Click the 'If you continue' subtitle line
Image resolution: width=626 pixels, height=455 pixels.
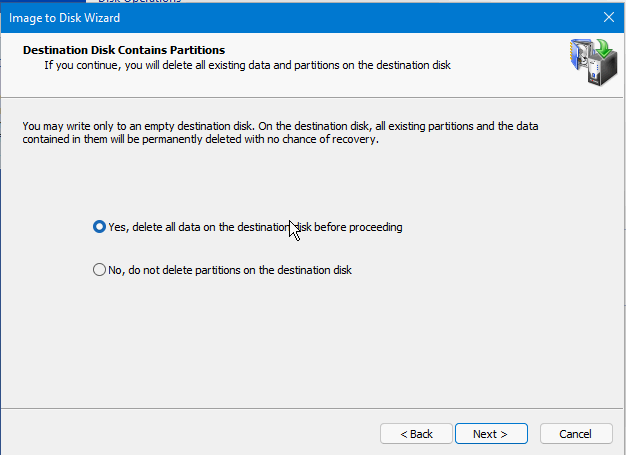pos(247,65)
